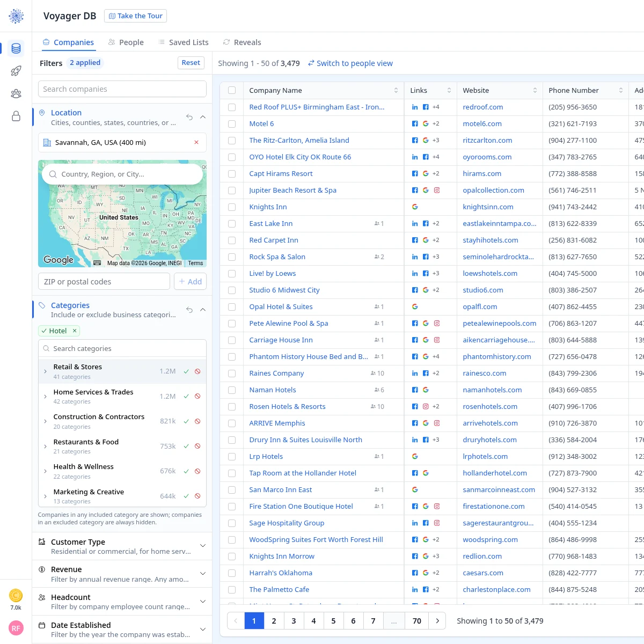Sort by the Phone Number column
The width and height of the screenshot is (644, 644).
pyautogui.click(x=621, y=90)
